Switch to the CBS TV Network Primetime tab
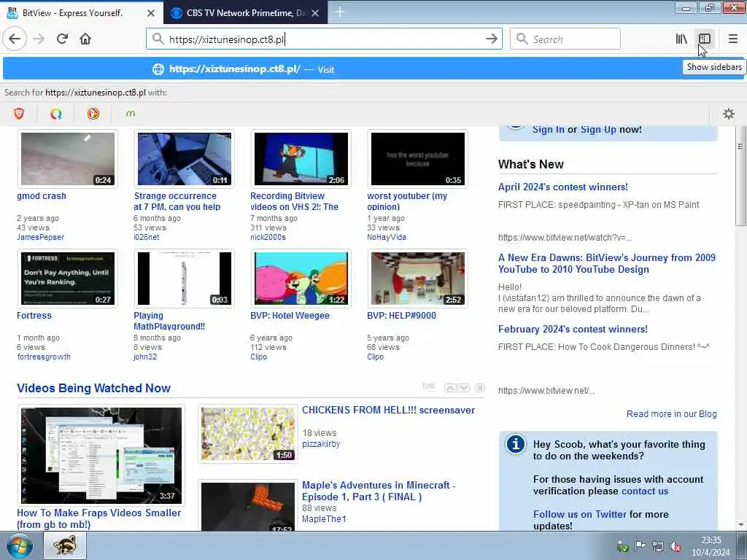This screenshot has width=747, height=560. coord(246,12)
